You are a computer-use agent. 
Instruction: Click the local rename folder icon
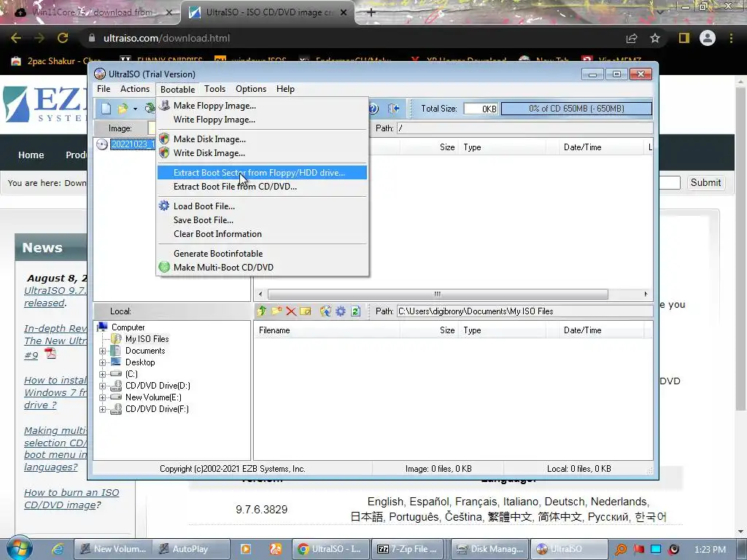pyautogui.click(x=306, y=311)
